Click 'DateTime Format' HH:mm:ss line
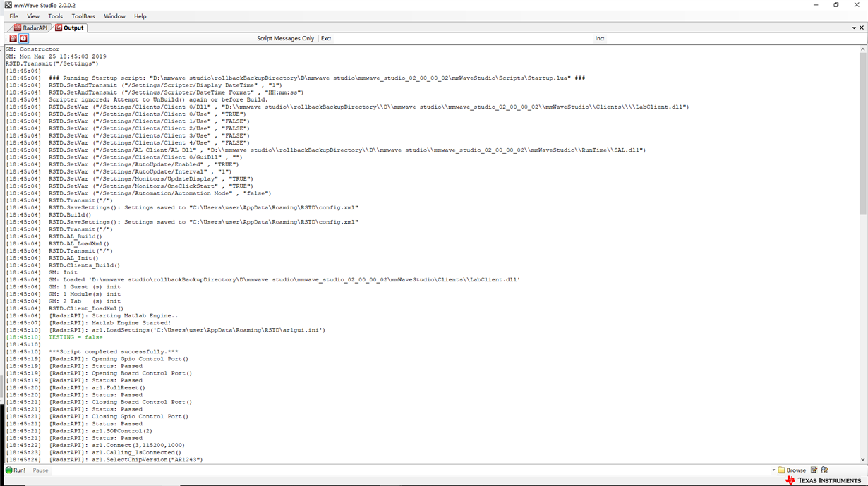Viewport: 868px width, 486px height. [155, 92]
